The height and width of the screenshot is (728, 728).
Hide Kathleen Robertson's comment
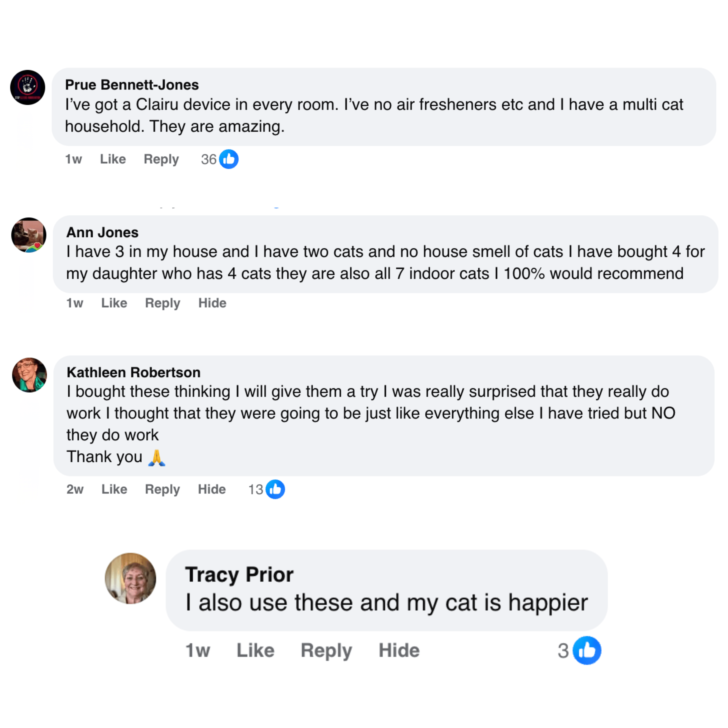[x=212, y=489]
